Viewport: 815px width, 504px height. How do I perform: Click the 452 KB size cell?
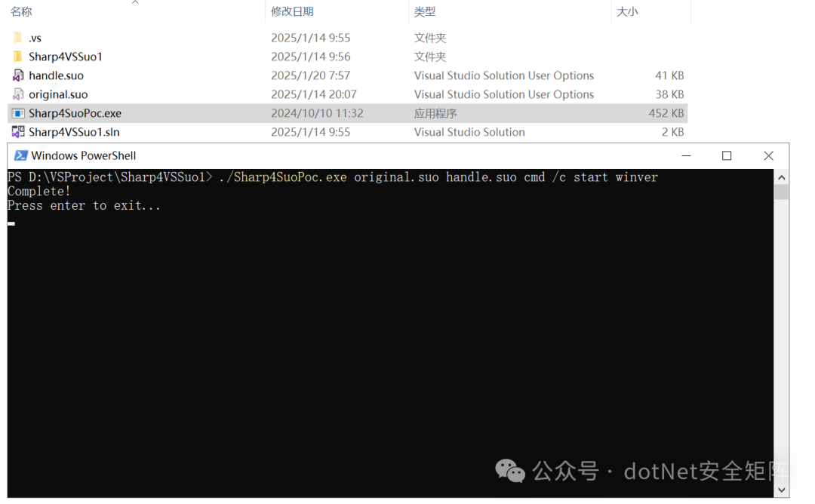(x=666, y=113)
